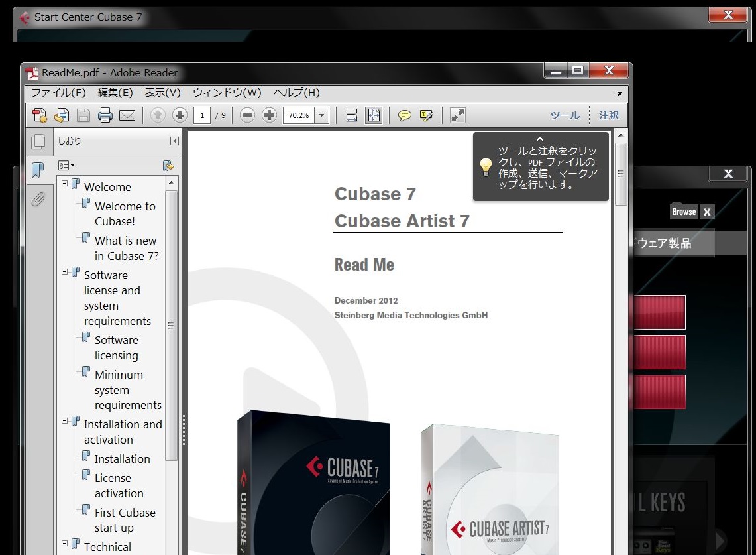Collapse the しおり panel arrow button

(x=174, y=141)
